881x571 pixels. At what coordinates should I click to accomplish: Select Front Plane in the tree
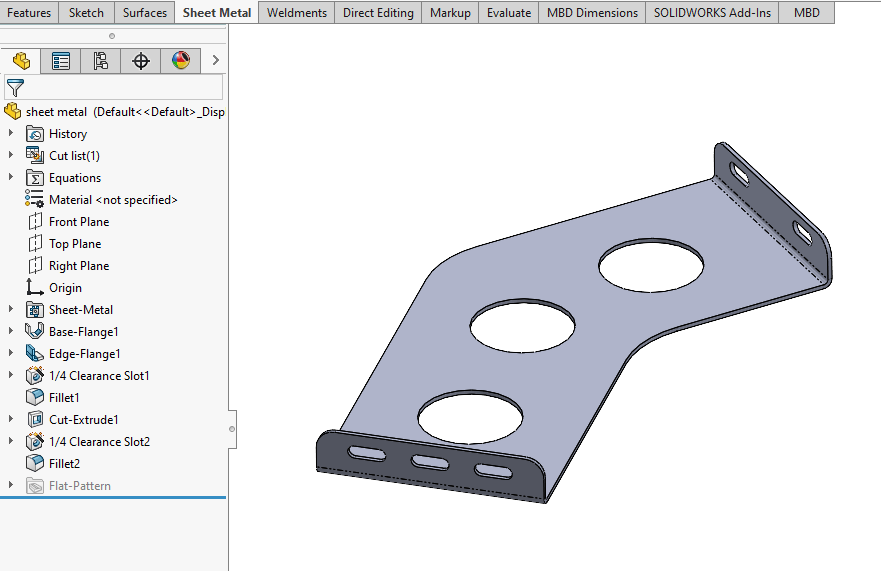pos(79,222)
